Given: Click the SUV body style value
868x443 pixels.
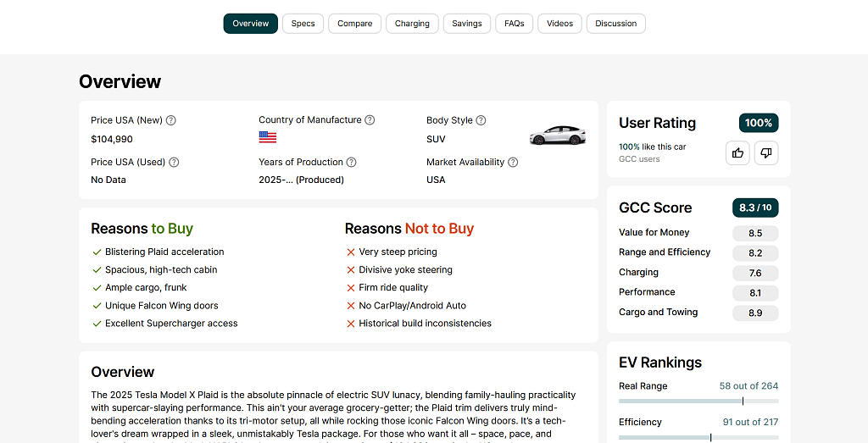Looking at the screenshot, I should 436,140.
